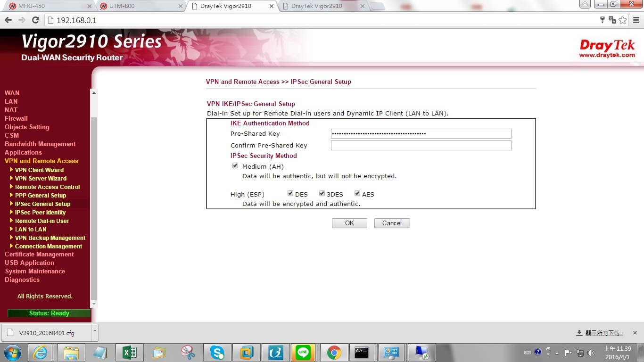
Task: Open Bandwidth Management in the sidebar
Action: tap(40, 144)
